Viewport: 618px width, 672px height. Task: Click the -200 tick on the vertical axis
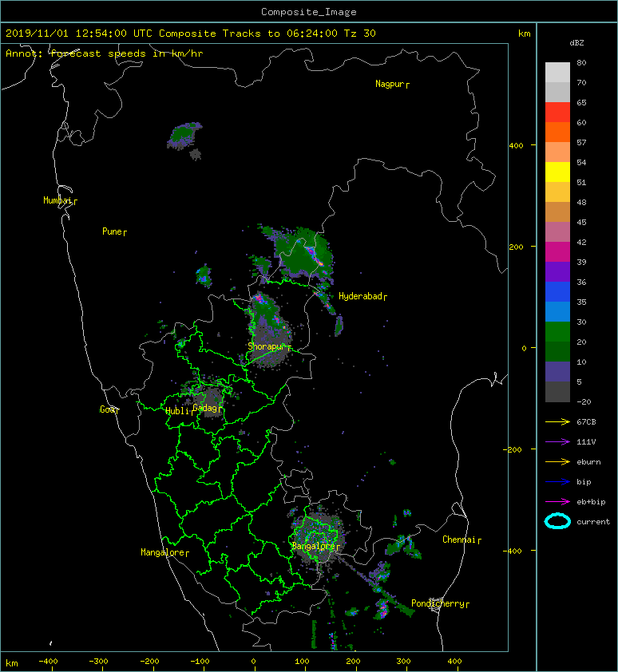pyautogui.click(x=513, y=449)
